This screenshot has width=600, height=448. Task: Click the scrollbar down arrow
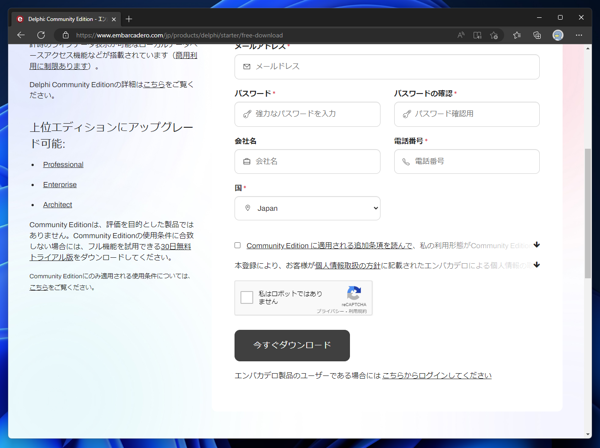coord(588,435)
